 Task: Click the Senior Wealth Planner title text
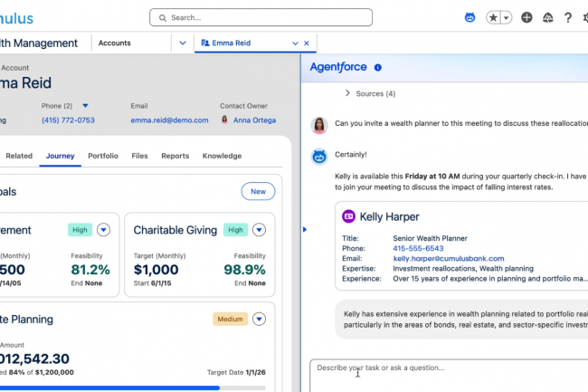tap(430, 238)
